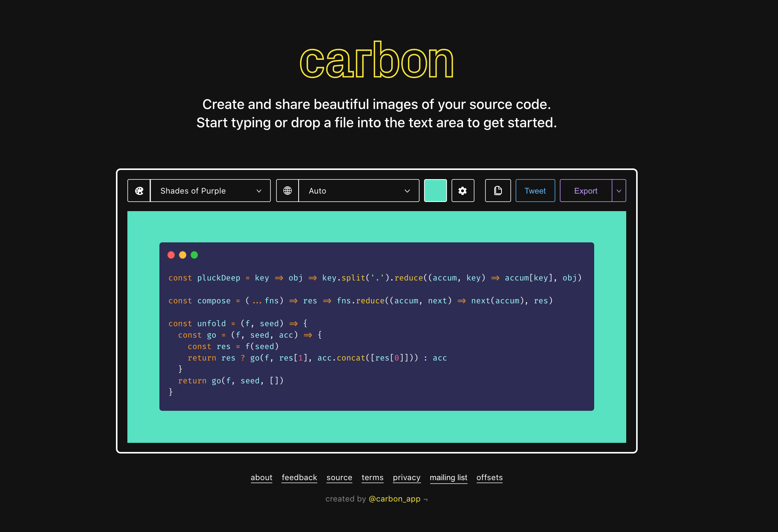The image size is (778, 532).
Task: Click the 'return go(f, seed, [])' line
Action: click(x=231, y=381)
